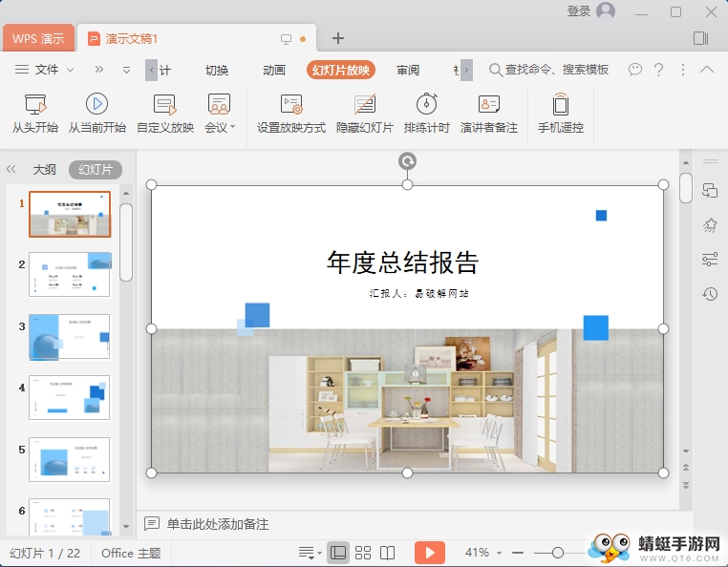Click the slide show indicator icon on document tab

(x=286, y=39)
